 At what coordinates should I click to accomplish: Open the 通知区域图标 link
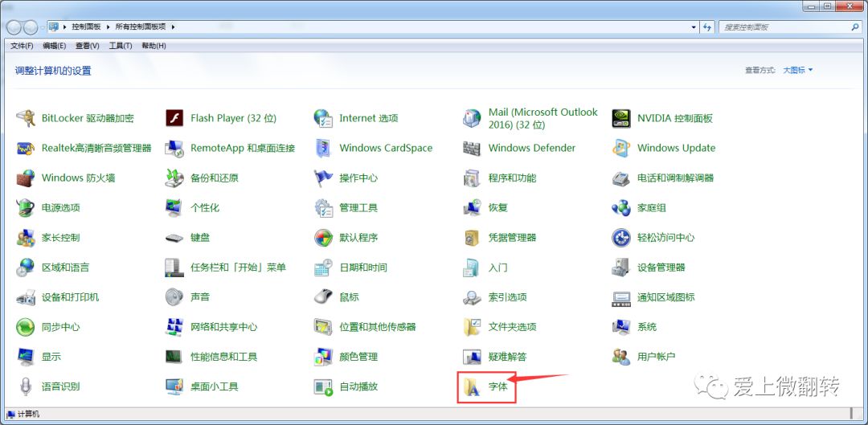coord(666,297)
